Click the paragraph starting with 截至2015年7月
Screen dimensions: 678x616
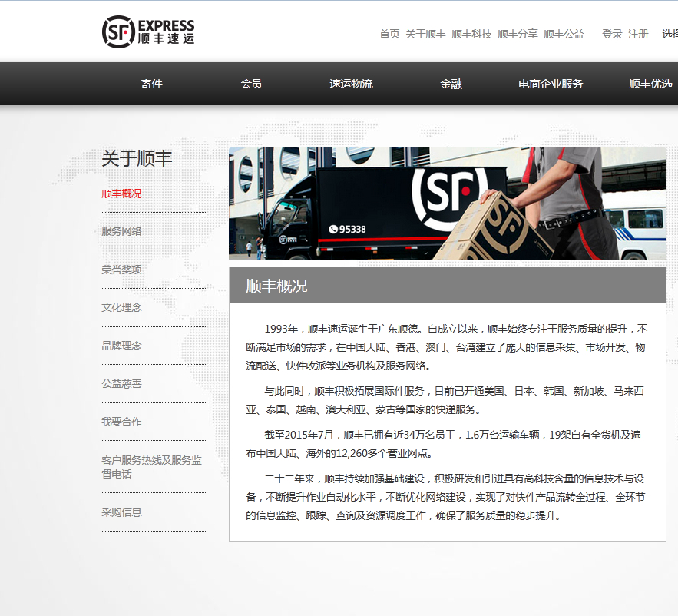(444, 444)
